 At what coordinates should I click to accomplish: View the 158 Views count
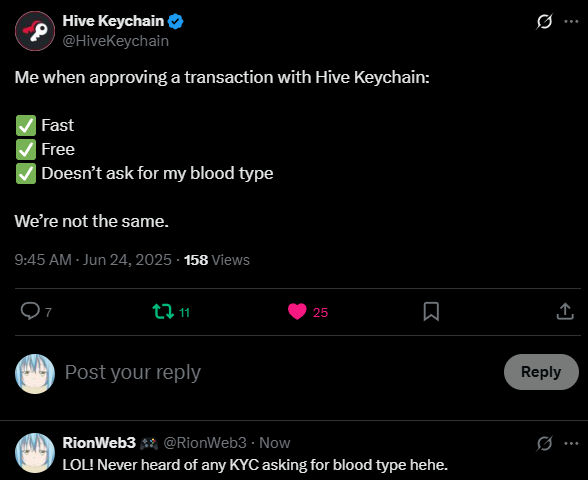click(x=217, y=260)
